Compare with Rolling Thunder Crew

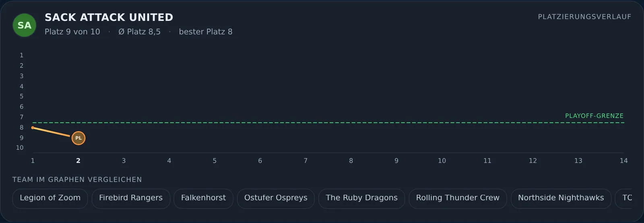458,198
